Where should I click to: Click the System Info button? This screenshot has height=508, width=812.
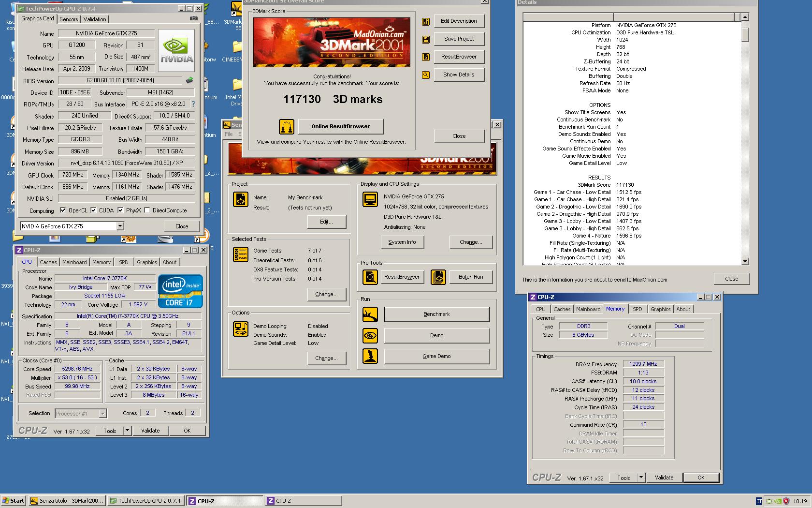[402, 242]
